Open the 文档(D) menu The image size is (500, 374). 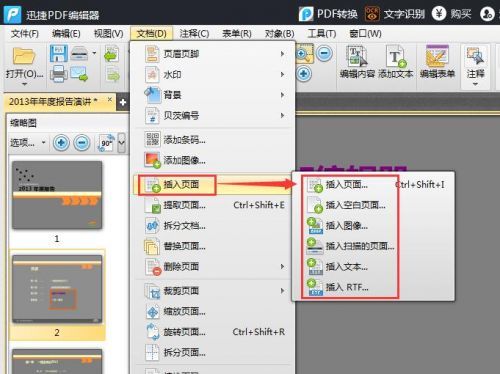pyautogui.click(x=151, y=33)
